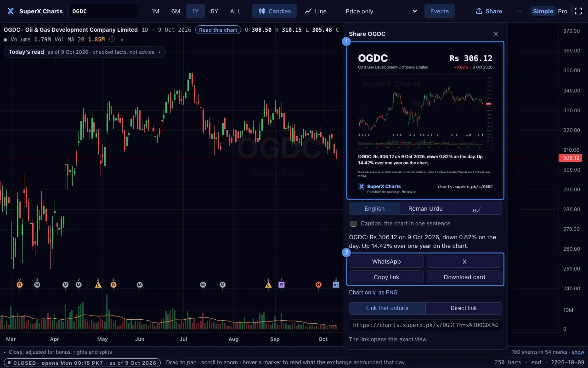Open the Chart only, as PNG link
Image resolution: width=588 pixels, height=368 pixels.
point(373,293)
